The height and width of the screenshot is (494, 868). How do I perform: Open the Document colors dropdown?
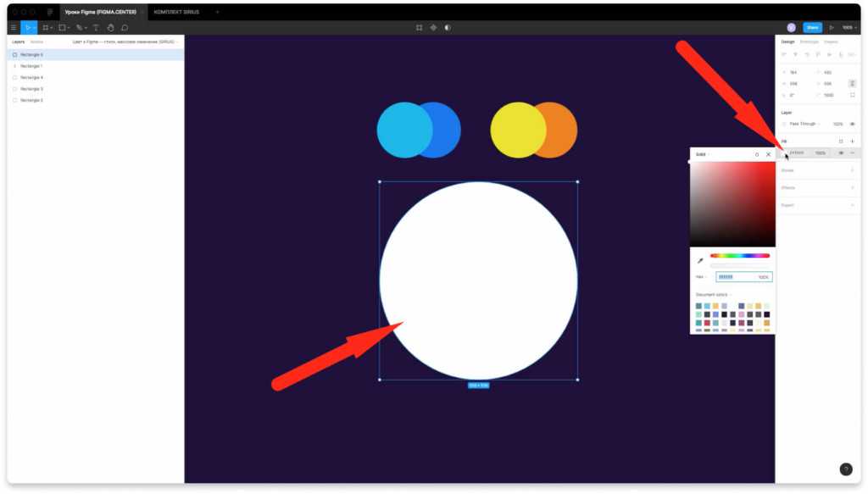[714, 295]
